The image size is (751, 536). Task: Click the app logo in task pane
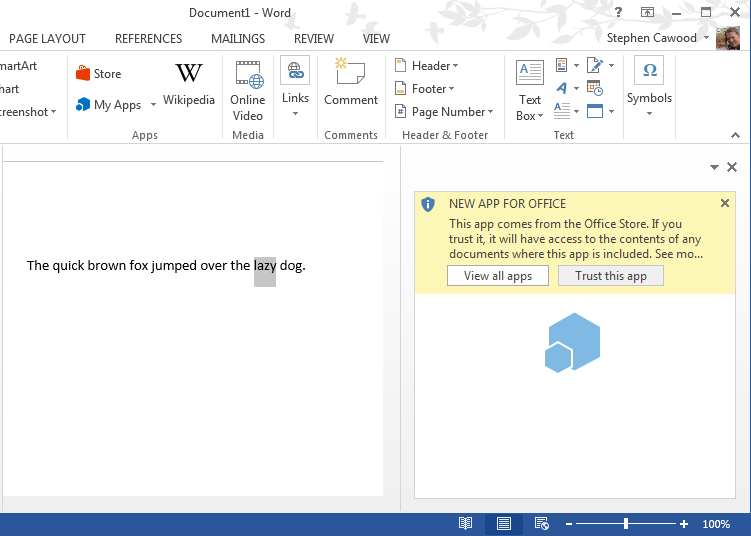point(572,342)
